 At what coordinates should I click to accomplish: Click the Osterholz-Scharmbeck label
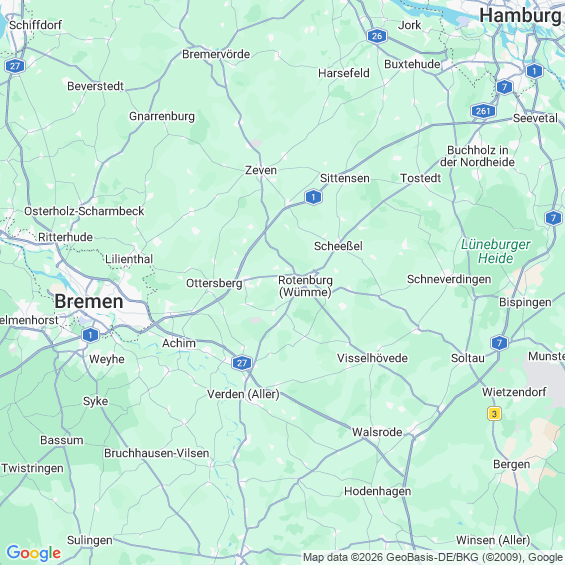point(84,211)
